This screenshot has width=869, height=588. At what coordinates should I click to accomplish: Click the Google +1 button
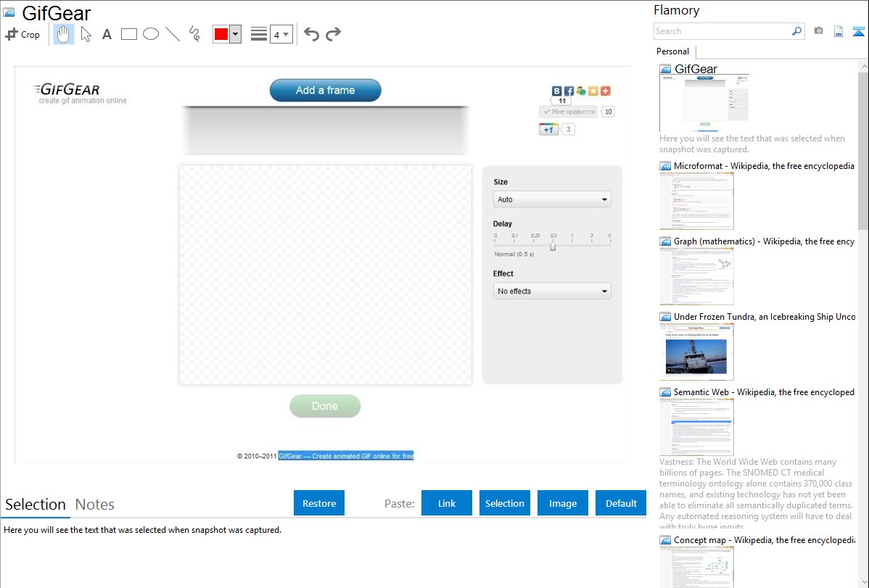point(548,129)
